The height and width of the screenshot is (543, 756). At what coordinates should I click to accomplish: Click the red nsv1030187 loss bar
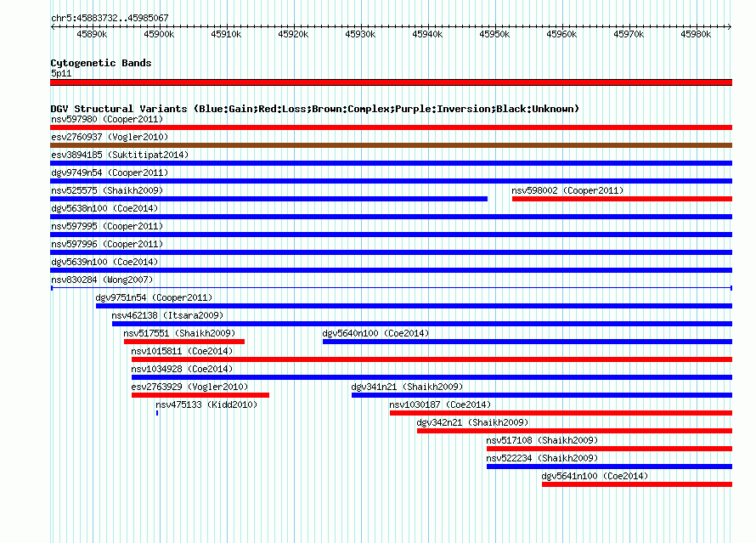click(561, 413)
